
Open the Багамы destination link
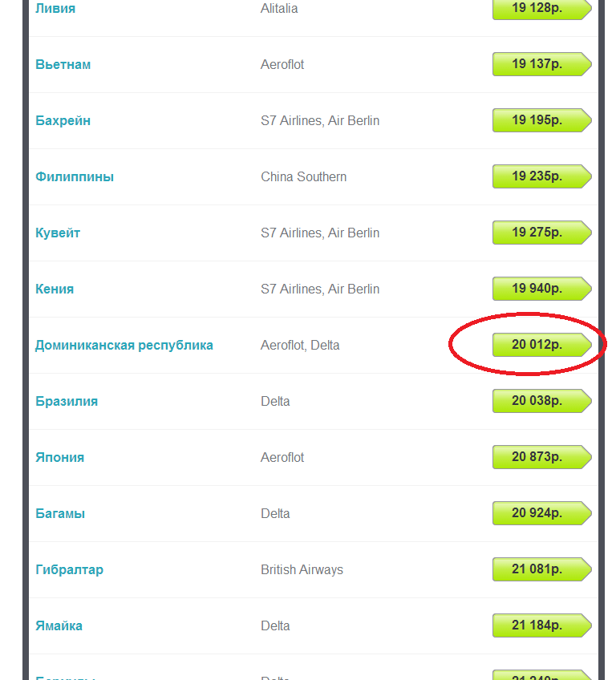click(x=60, y=513)
